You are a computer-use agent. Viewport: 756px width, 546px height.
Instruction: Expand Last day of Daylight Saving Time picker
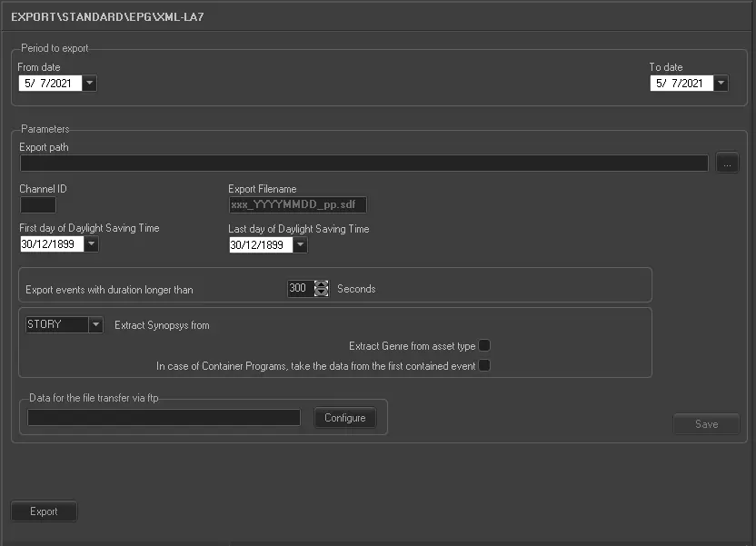click(x=300, y=244)
